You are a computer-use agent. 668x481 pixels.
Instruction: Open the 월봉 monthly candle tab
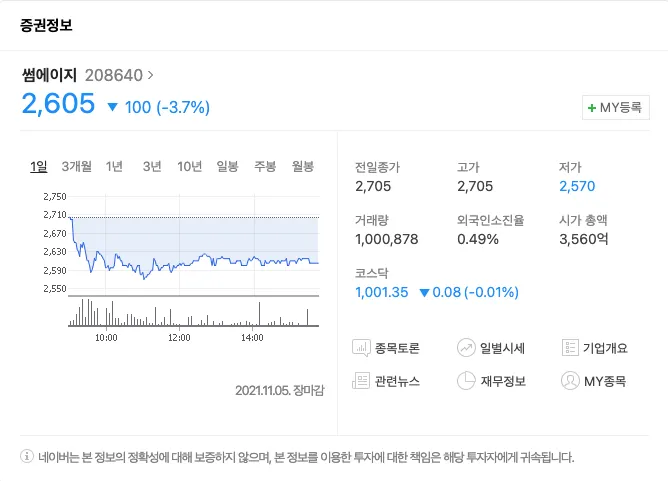tap(303, 166)
